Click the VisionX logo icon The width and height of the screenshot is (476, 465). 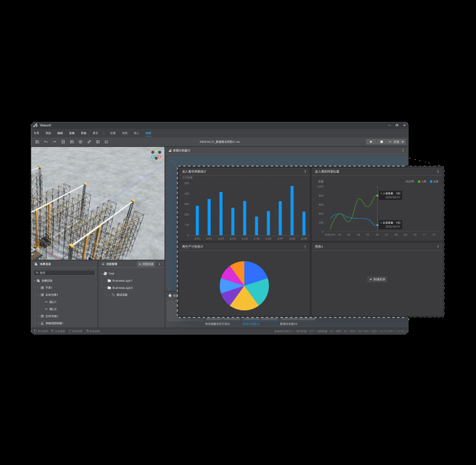35,125
